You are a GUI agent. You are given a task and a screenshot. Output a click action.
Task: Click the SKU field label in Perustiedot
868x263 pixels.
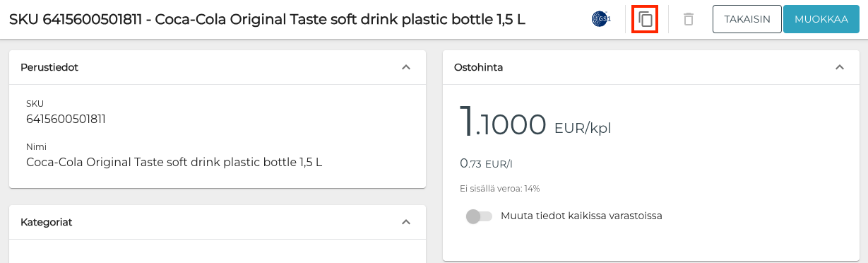tap(35, 103)
